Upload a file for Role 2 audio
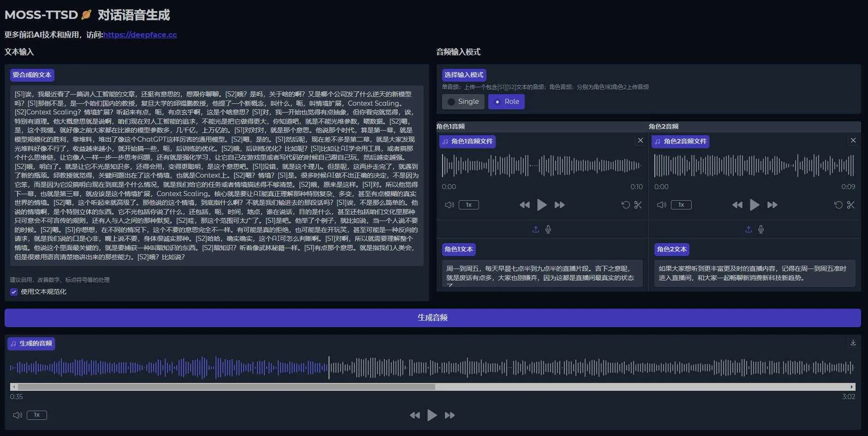The height and width of the screenshot is (436, 868). point(748,229)
